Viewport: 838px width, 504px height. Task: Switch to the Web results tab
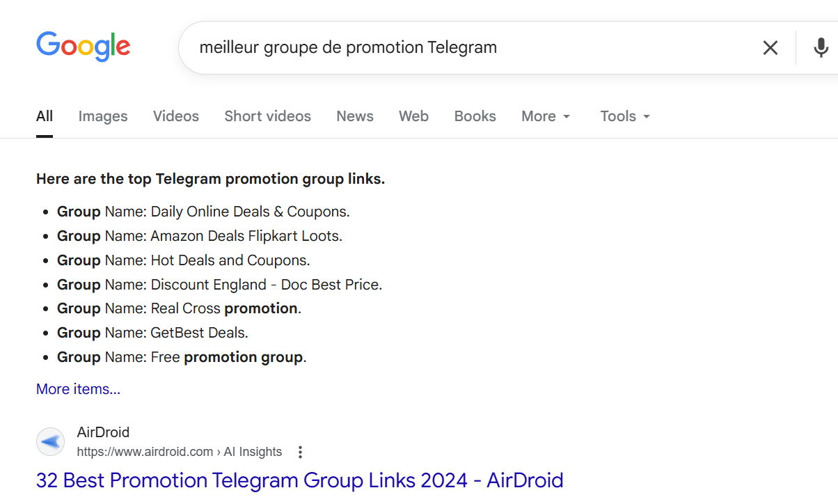(x=413, y=116)
